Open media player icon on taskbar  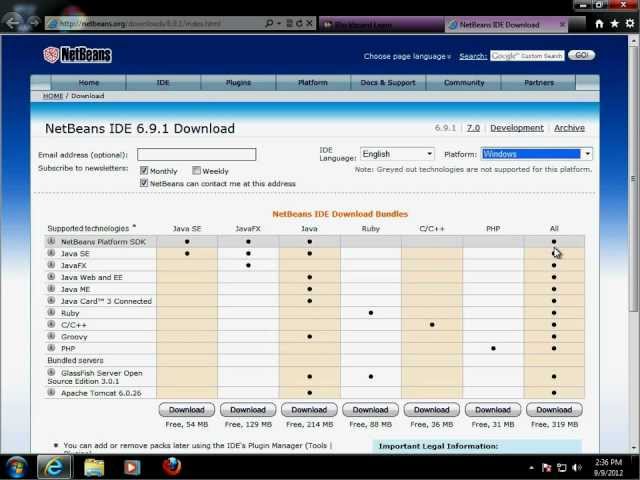coord(132,467)
